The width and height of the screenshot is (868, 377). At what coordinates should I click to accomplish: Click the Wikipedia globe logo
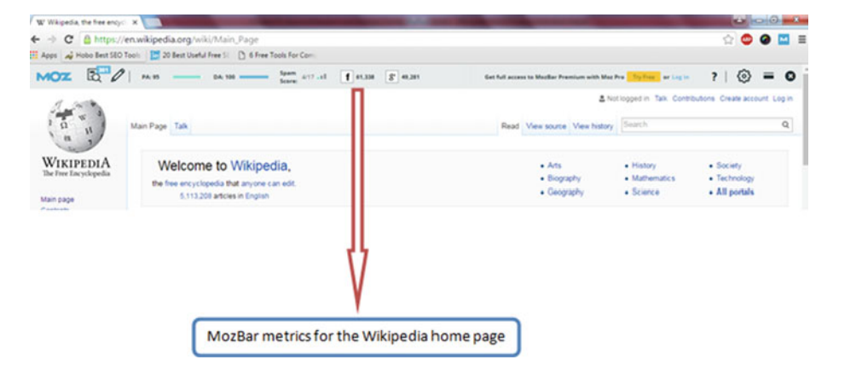(76, 125)
